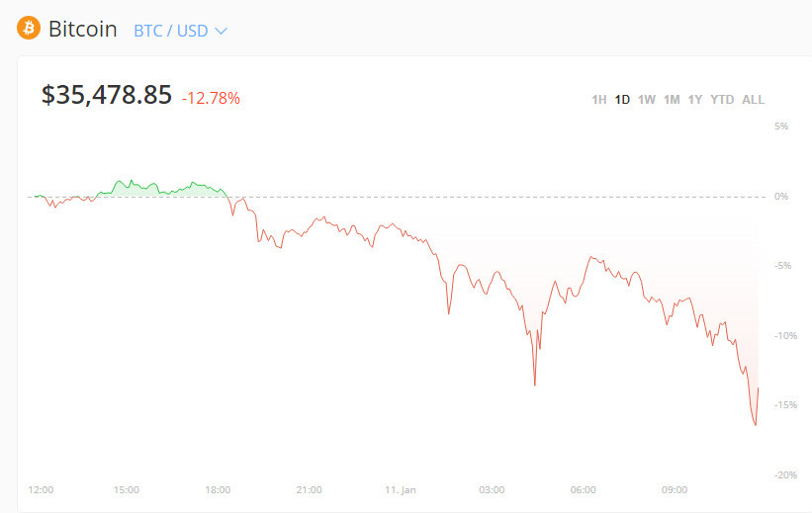Click the -12.78% change indicator

[x=211, y=98]
